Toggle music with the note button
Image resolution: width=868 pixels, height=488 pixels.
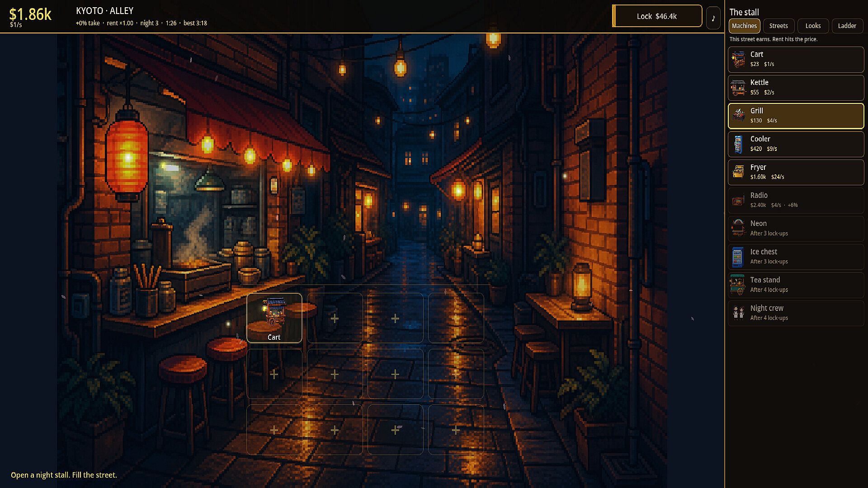coord(713,18)
